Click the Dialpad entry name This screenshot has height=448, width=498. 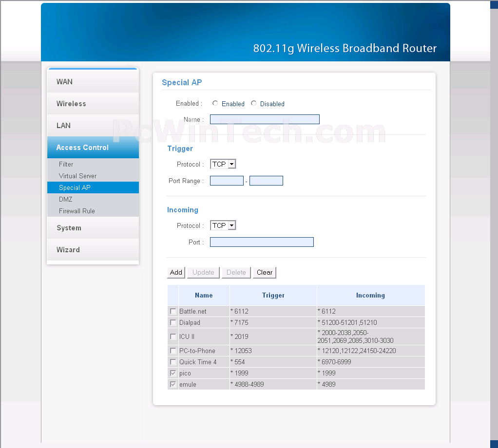pyautogui.click(x=190, y=322)
